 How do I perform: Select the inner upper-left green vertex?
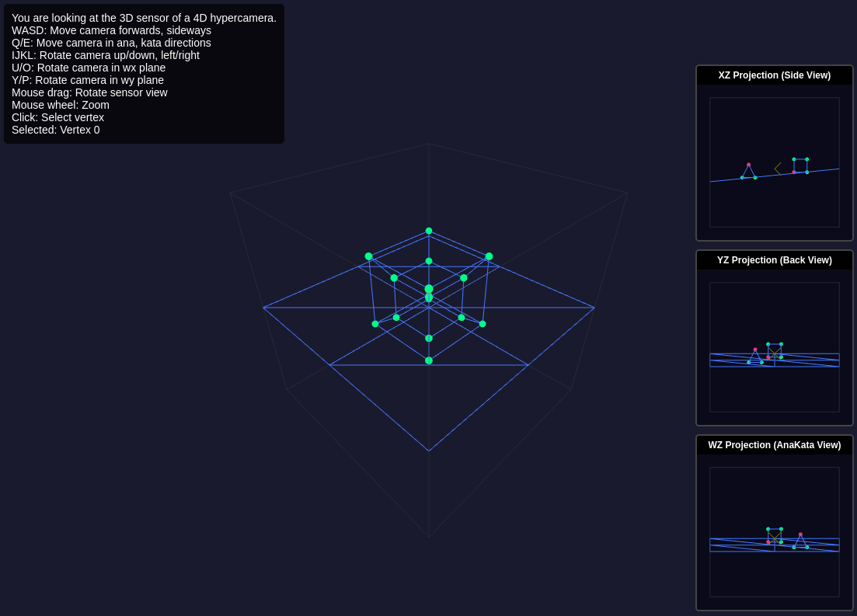click(394, 278)
